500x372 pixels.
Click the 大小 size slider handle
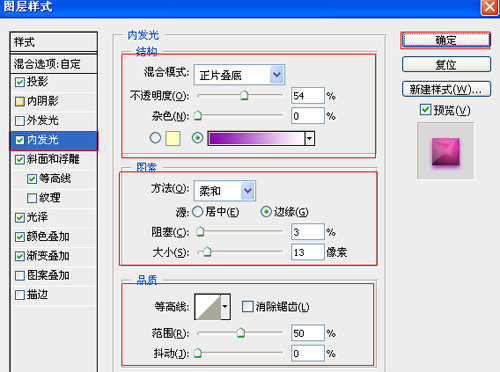pos(207,252)
